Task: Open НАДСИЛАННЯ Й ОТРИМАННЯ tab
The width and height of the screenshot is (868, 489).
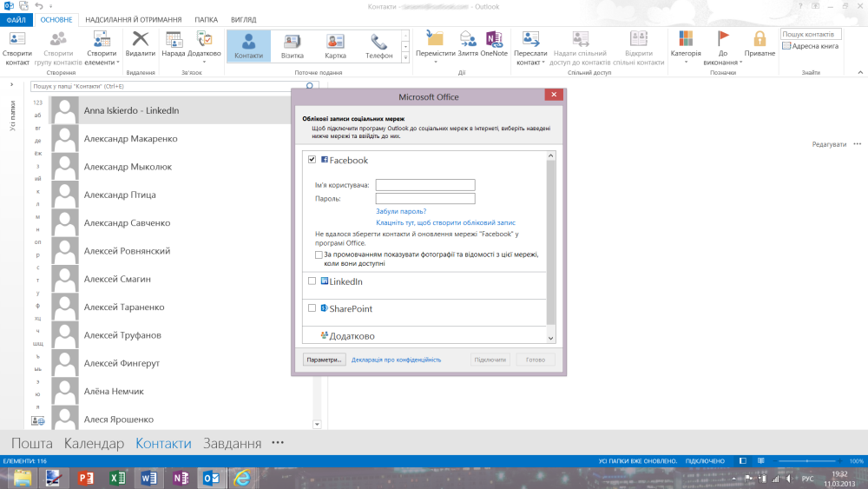Action: [x=134, y=19]
